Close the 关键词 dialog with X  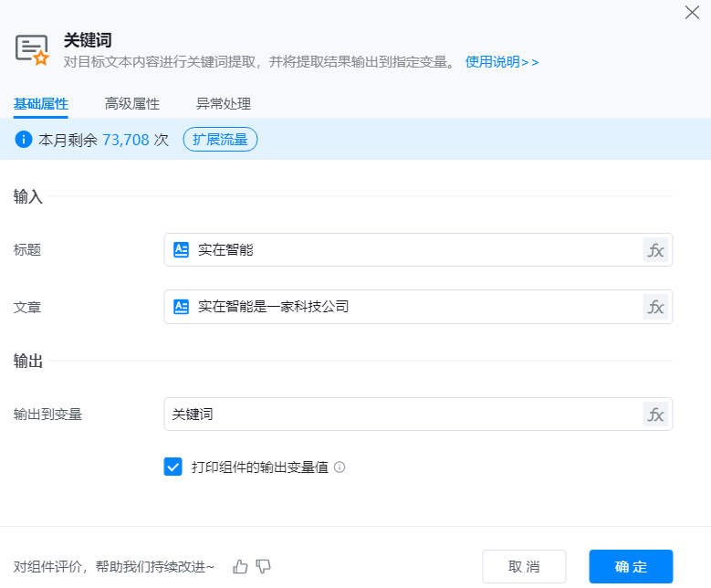tap(692, 13)
